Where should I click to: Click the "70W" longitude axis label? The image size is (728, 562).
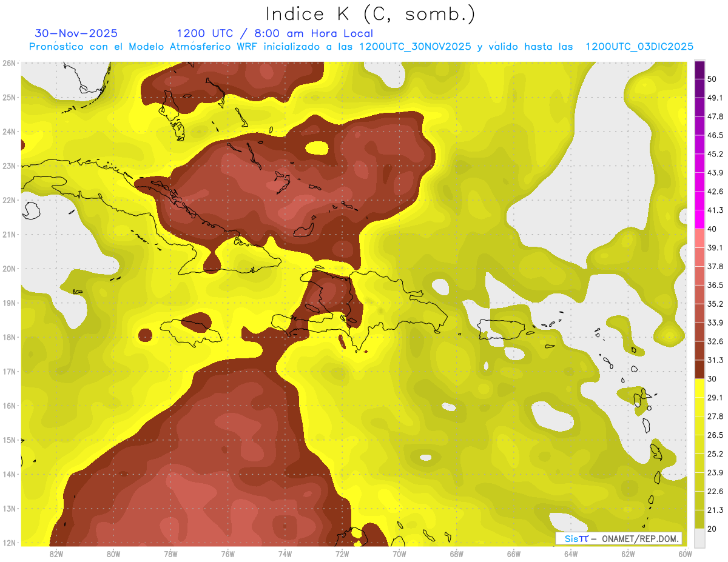(x=399, y=554)
